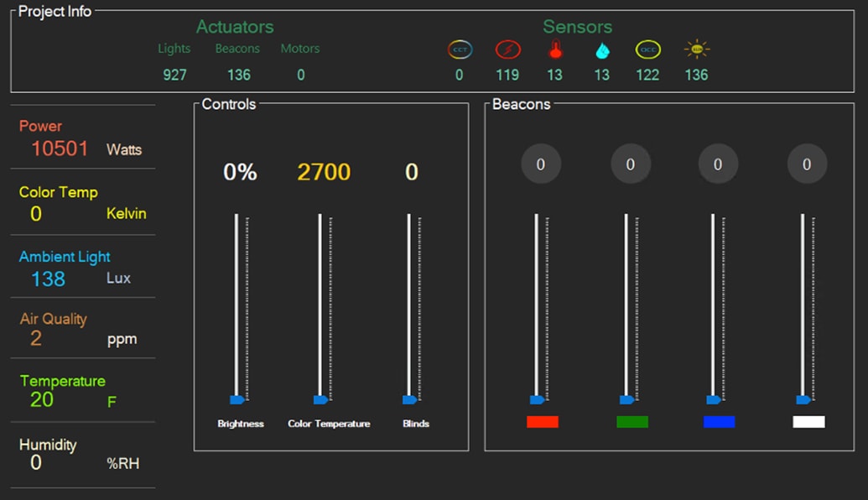Click the CCT sensor icon
Screen dimensions: 868x500
(460, 49)
